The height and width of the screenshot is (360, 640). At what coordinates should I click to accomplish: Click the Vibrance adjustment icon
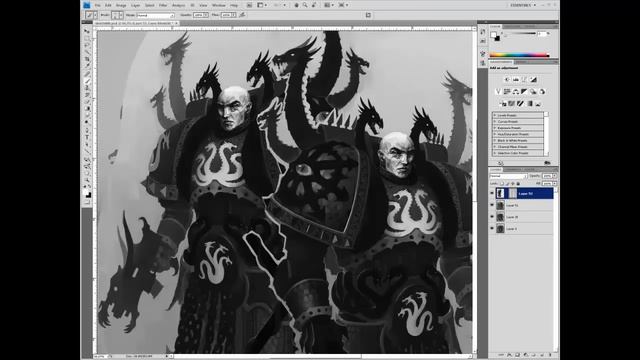coord(498,91)
